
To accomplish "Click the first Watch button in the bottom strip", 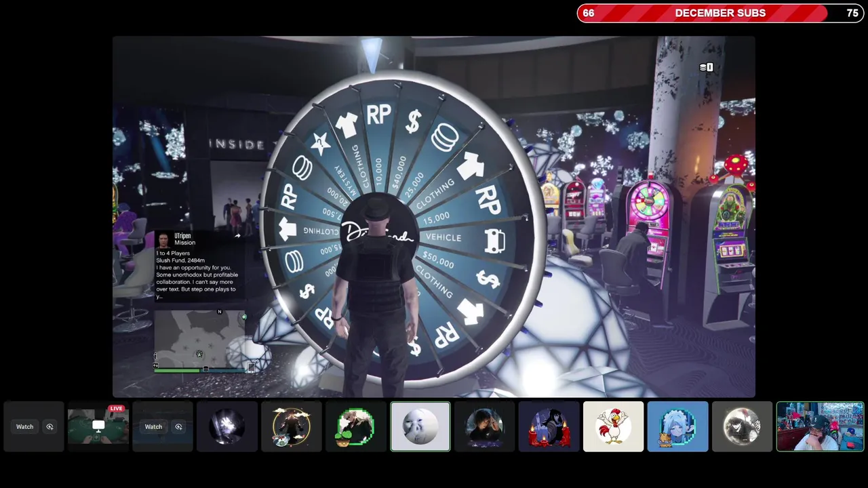I will click(25, 426).
